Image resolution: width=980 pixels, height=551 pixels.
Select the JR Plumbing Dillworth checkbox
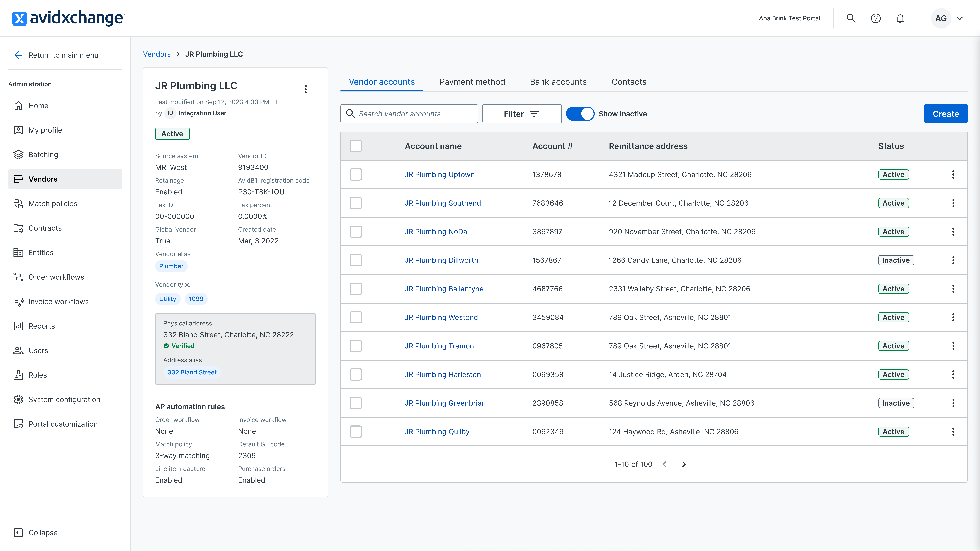[x=356, y=260]
